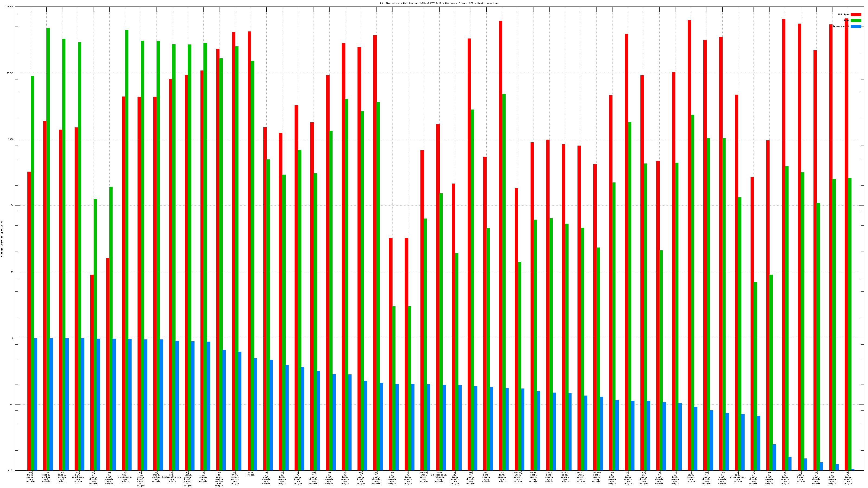Click the 36407@ iadb.isipp.com label
Screen dimensions: 868x488
(x=423, y=477)
